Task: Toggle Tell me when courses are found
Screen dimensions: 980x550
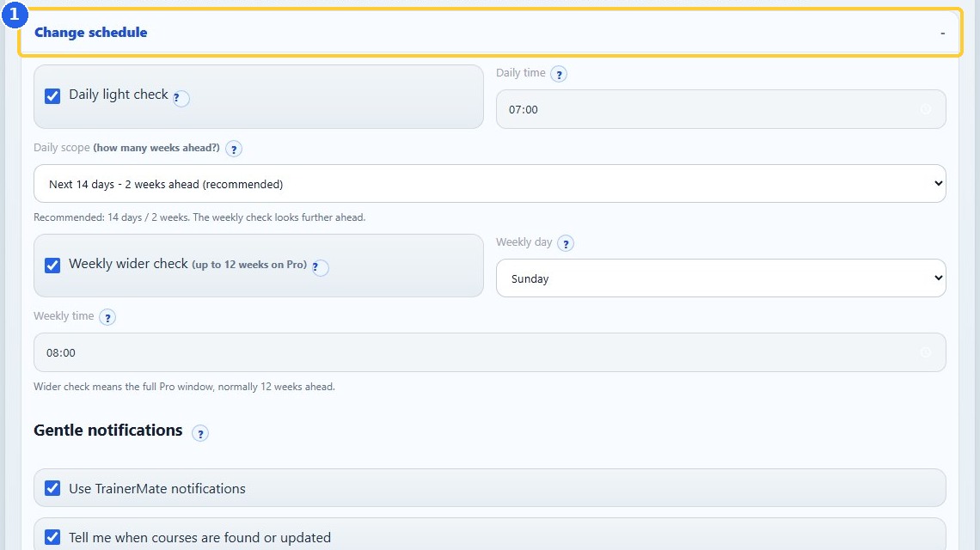Action: click(x=52, y=537)
